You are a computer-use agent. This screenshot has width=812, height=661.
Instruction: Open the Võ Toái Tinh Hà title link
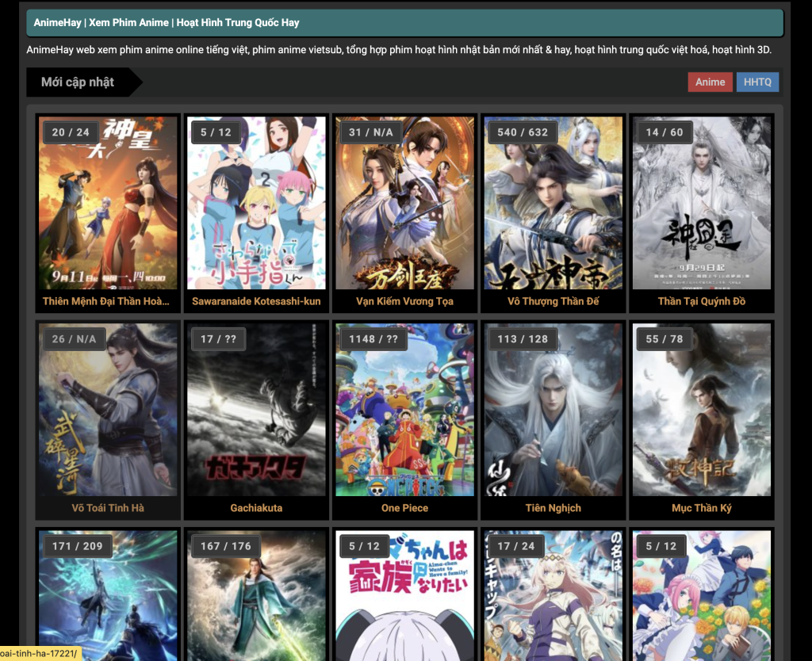[108, 508]
